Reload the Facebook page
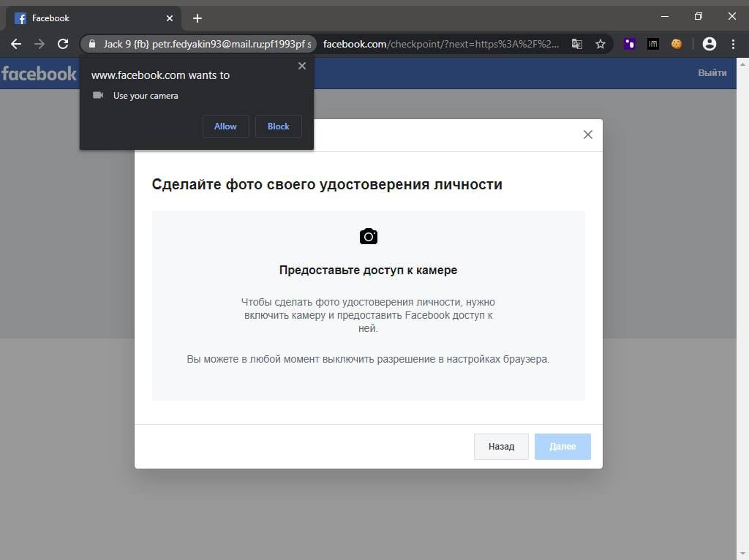Image resolution: width=749 pixels, height=560 pixels. tap(63, 45)
